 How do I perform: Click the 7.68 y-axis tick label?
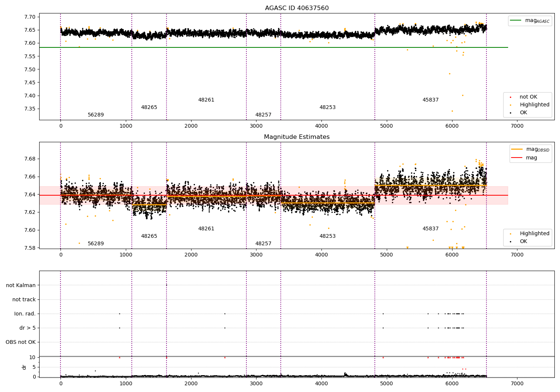point(30,159)
